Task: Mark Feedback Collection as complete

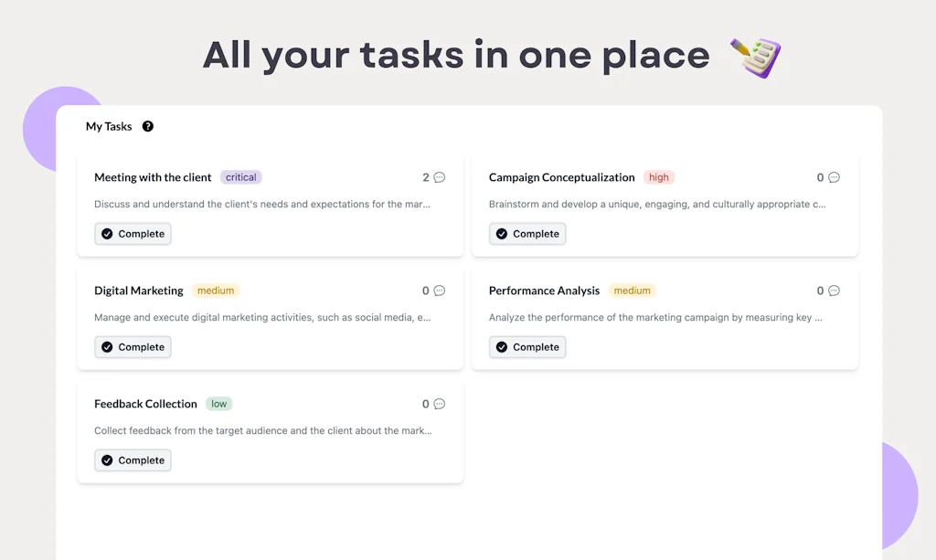Action: [x=133, y=460]
